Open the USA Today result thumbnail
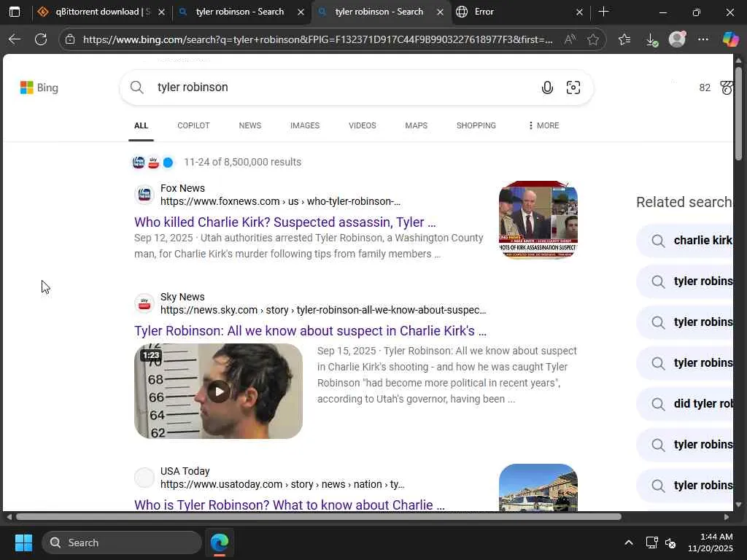This screenshot has width=747, height=560. (538, 488)
